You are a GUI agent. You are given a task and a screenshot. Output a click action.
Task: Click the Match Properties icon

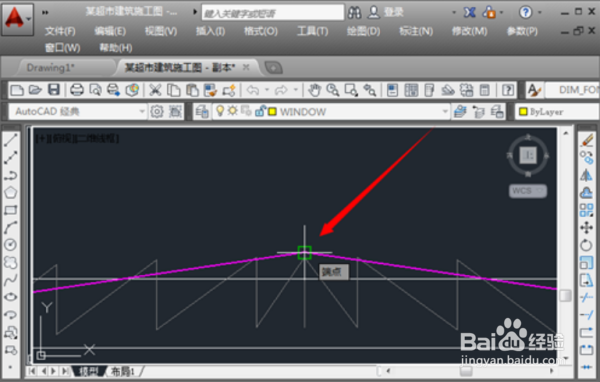coord(210,90)
